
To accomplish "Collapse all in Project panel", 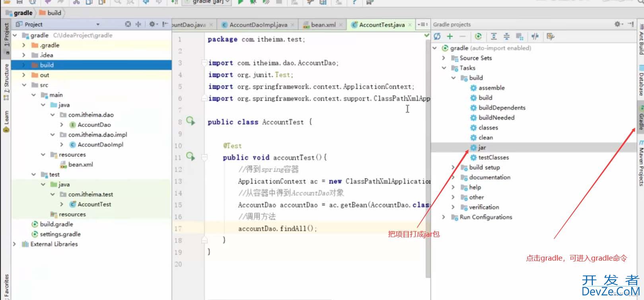I will click(138, 24).
